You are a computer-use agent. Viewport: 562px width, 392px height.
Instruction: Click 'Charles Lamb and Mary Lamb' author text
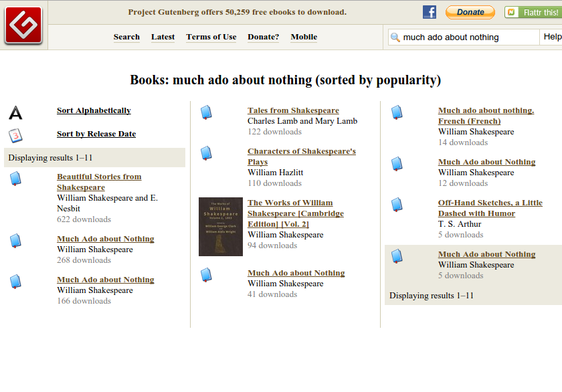pyautogui.click(x=302, y=121)
